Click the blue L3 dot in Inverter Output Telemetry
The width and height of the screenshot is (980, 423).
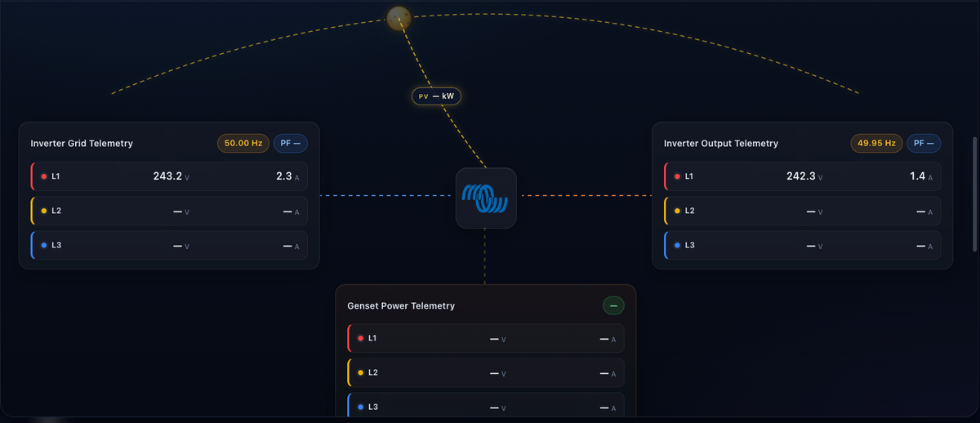point(677,245)
